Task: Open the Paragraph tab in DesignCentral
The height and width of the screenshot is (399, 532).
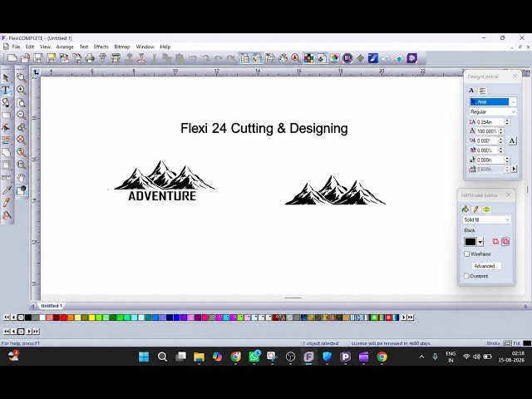Action: point(482,91)
